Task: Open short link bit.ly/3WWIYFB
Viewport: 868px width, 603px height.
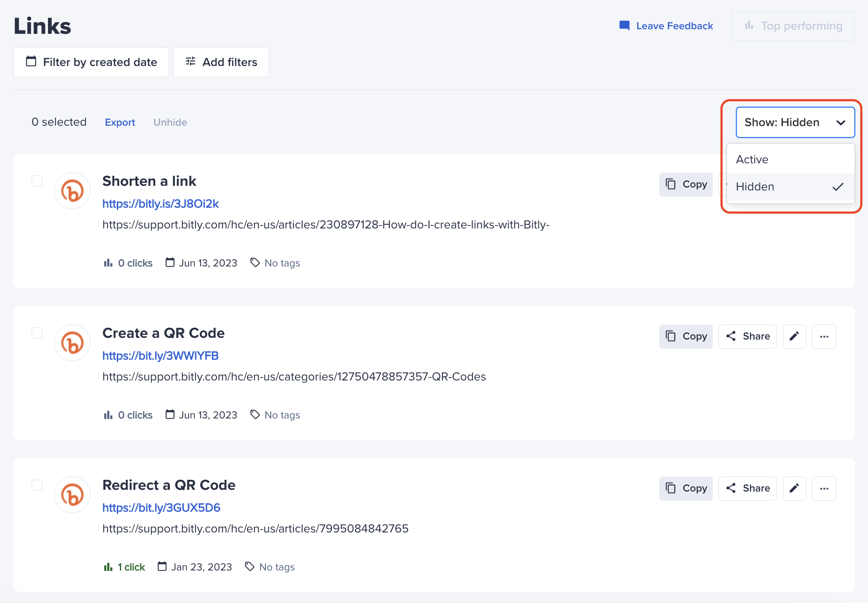Action: tap(161, 356)
